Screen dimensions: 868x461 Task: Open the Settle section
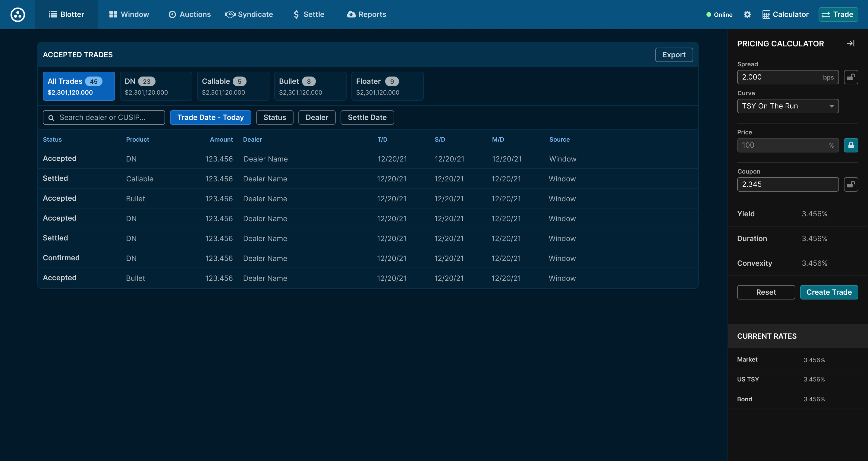point(309,14)
